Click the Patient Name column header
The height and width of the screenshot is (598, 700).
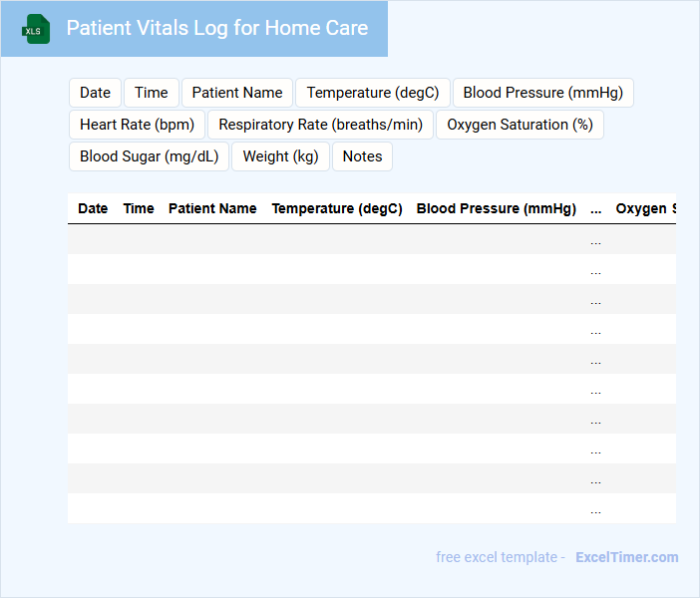[212, 209]
